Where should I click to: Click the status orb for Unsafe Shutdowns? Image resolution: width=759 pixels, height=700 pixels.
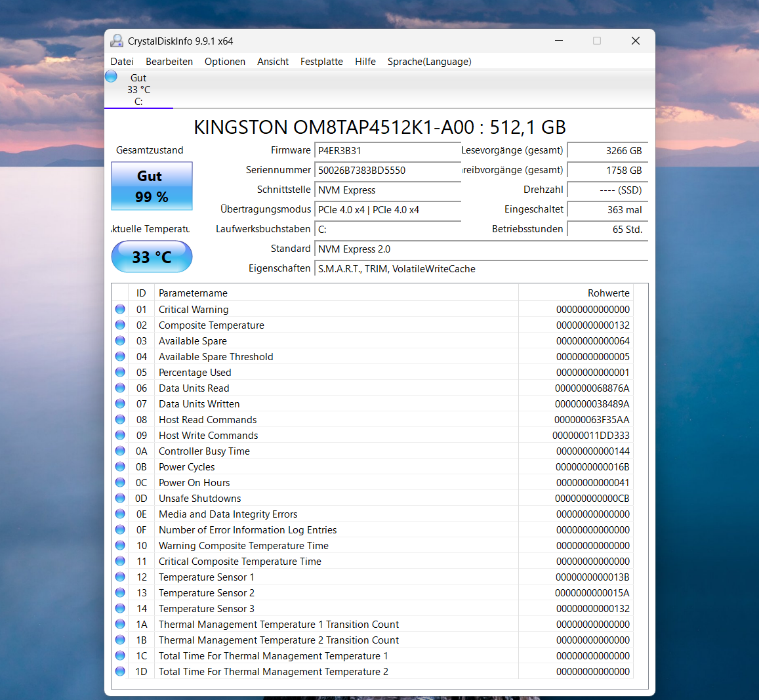point(120,498)
